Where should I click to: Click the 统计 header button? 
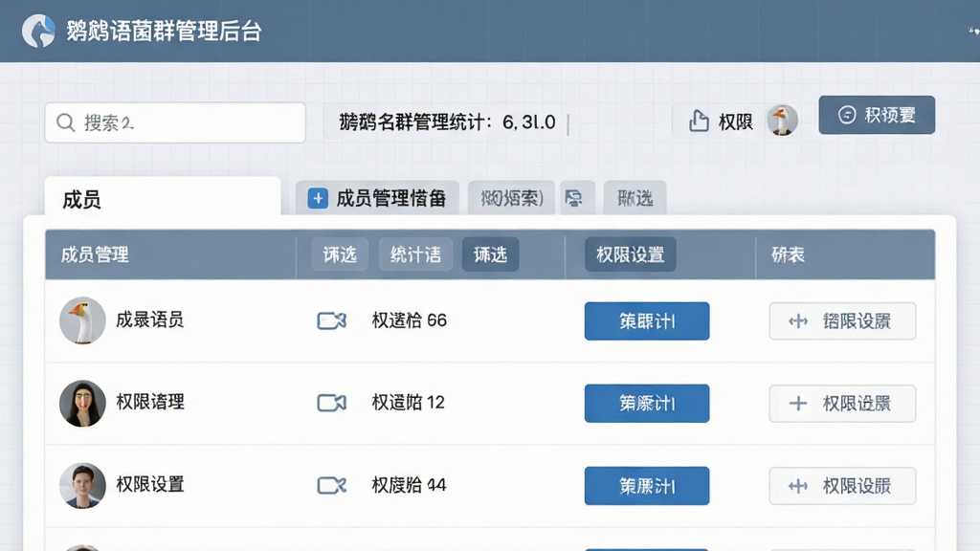[x=415, y=254]
